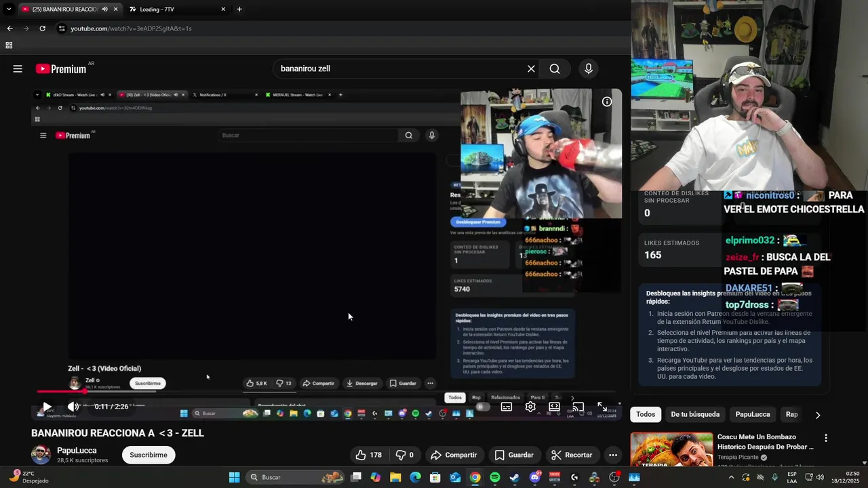Open PapuLucca channel name link
Image resolution: width=868 pixels, height=488 pixels.
click(77, 450)
